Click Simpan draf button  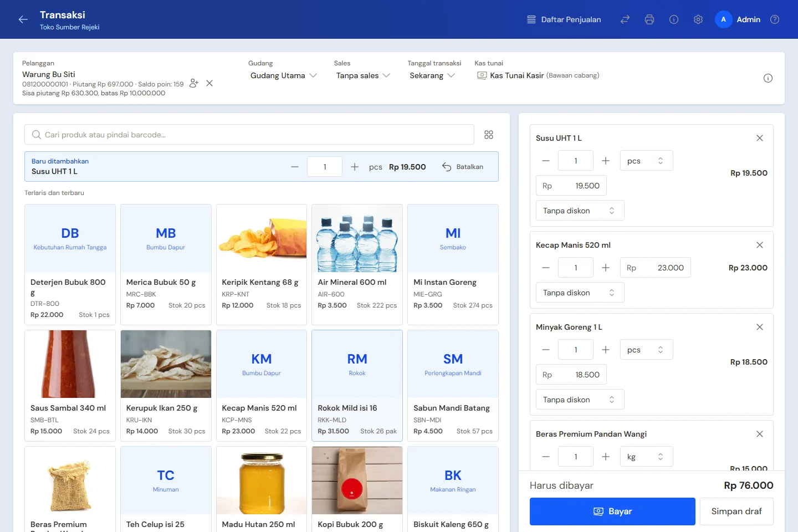pyautogui.click(x=736, y=511)
